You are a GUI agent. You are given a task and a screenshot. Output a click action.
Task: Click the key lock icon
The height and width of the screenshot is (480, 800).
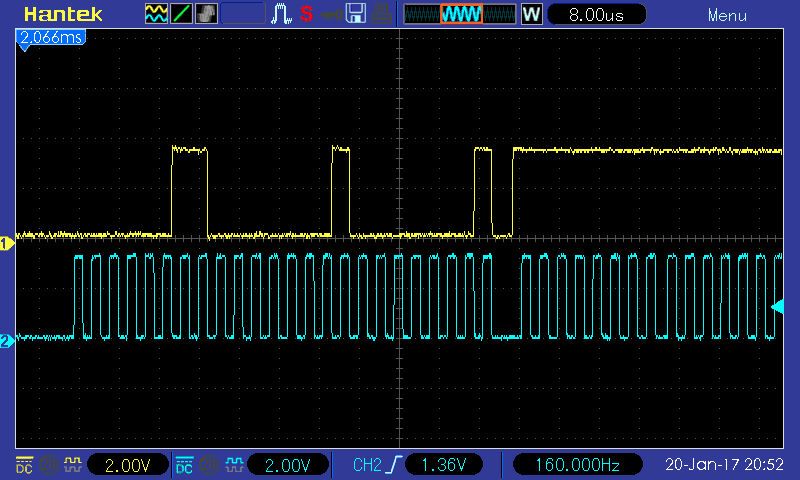point(330,14)
